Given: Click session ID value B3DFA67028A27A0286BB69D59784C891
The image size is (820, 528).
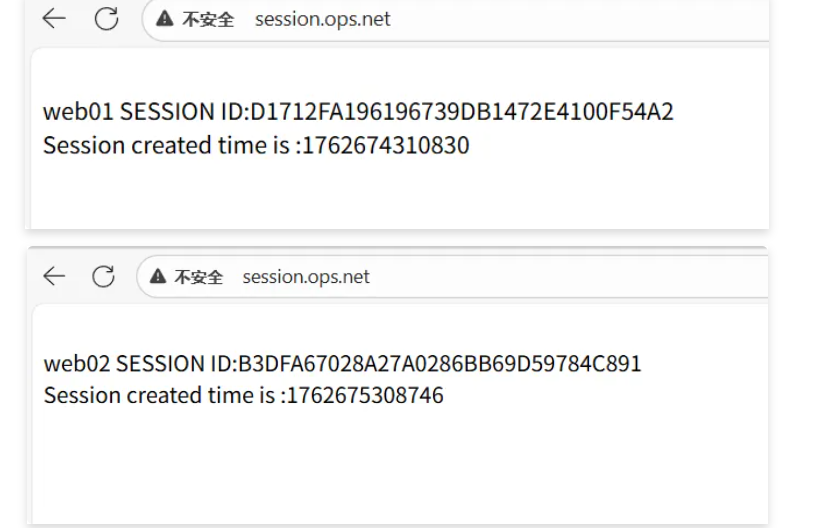Looking at the screenshot, I should 438,363.
